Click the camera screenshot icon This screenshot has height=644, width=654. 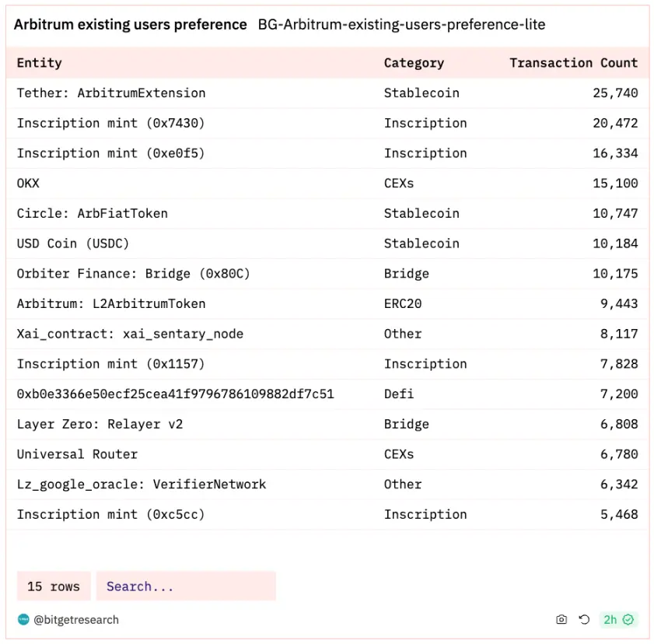561,620
